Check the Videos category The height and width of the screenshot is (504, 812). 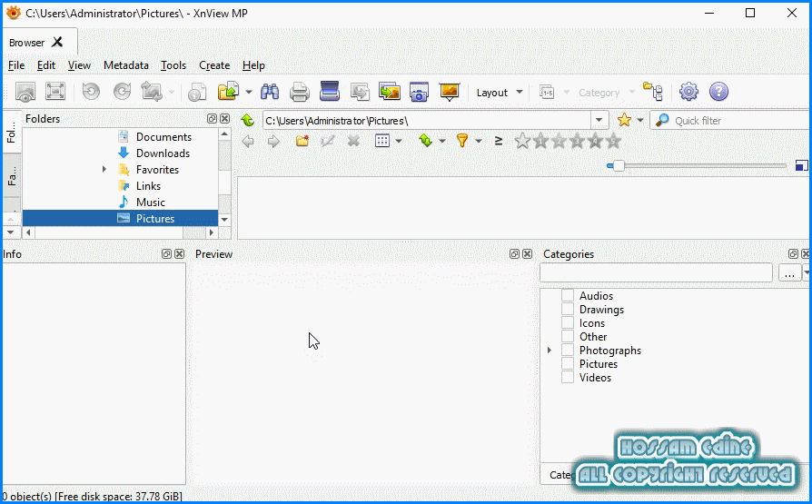tap(568, 378)
